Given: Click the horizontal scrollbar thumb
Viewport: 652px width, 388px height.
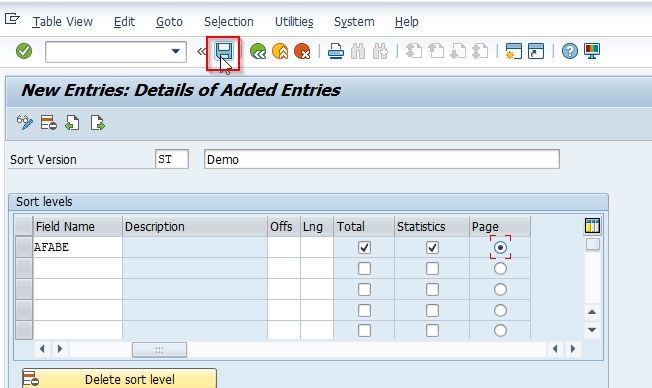Looking at the screenshot, I should click(159, 350).
